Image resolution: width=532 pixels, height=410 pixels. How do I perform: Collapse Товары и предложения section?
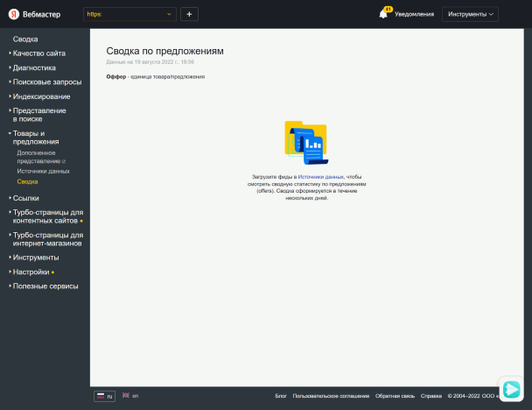(x=36, y=138)
